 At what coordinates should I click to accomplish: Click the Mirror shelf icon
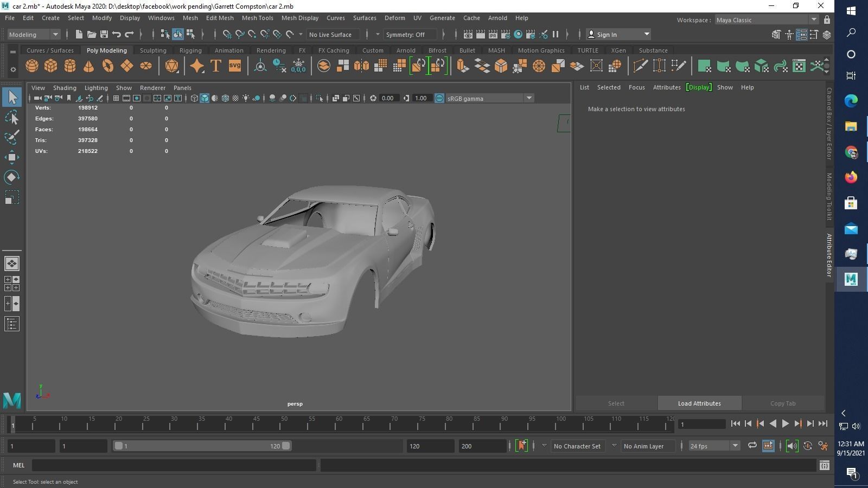pos(361,66)
